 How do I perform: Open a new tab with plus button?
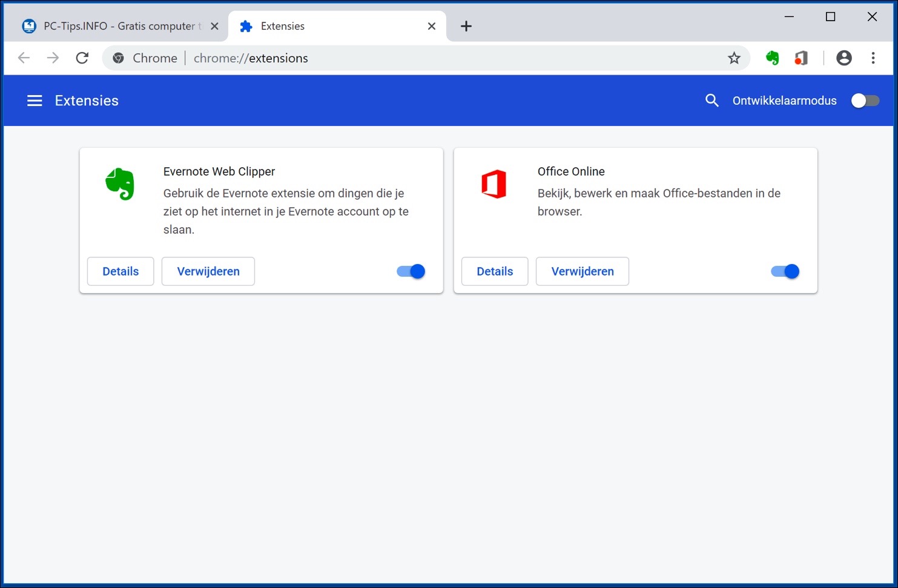466,26
